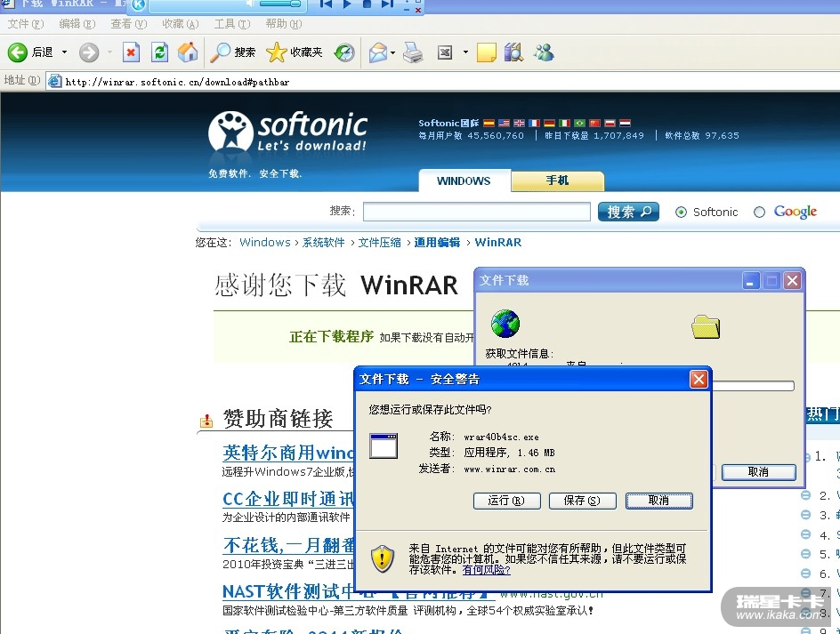Click 运行(R) button in security warning
The width and height of the screenshot is (840, 634).
(507, 501)
